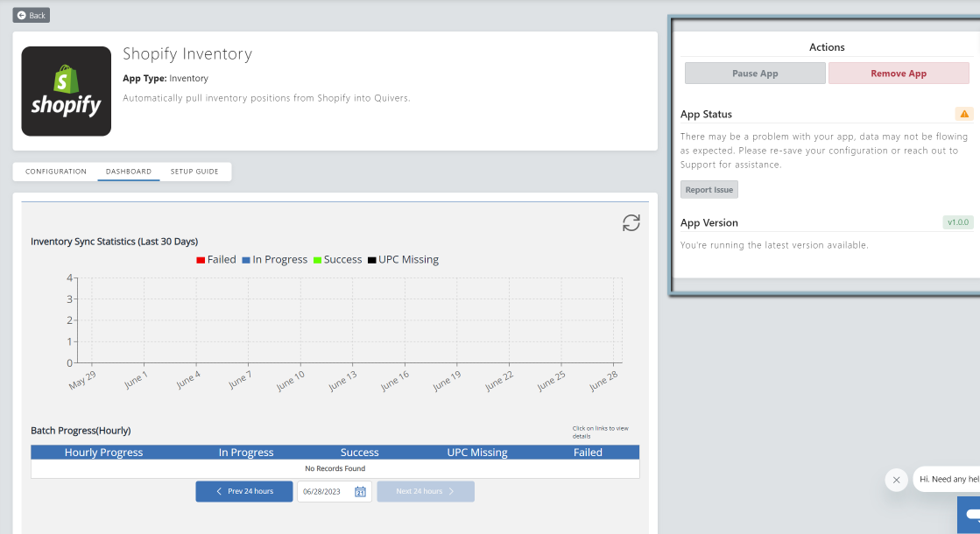Click the Back button
Image resolution: width=980 pixels, height=534 pixels.
(x=32, y=15)
